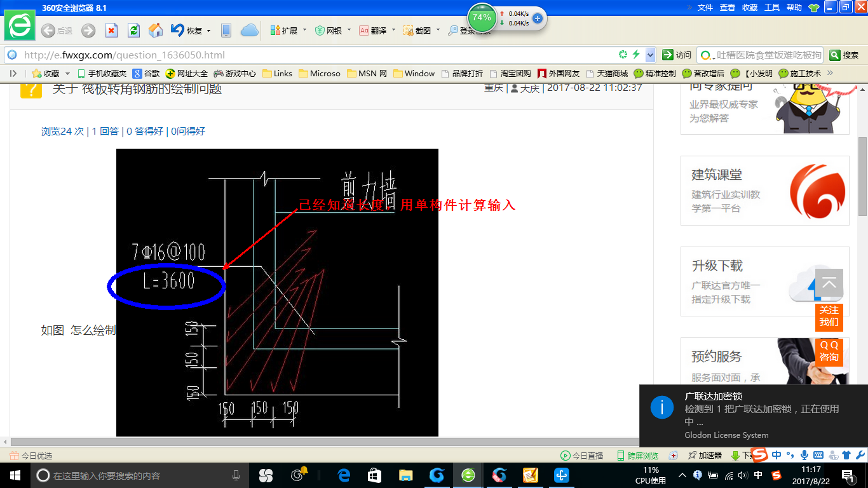Open the Microso bookmark folder

click(320, 74)
